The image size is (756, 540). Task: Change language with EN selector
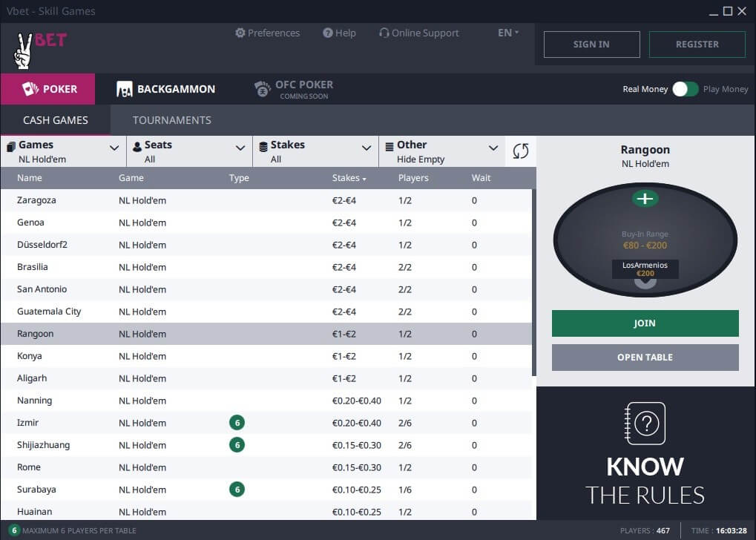click(508, 33)
